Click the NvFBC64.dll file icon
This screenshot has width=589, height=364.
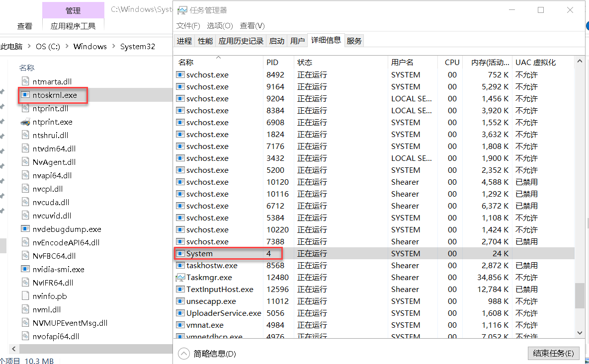[25, 255]
